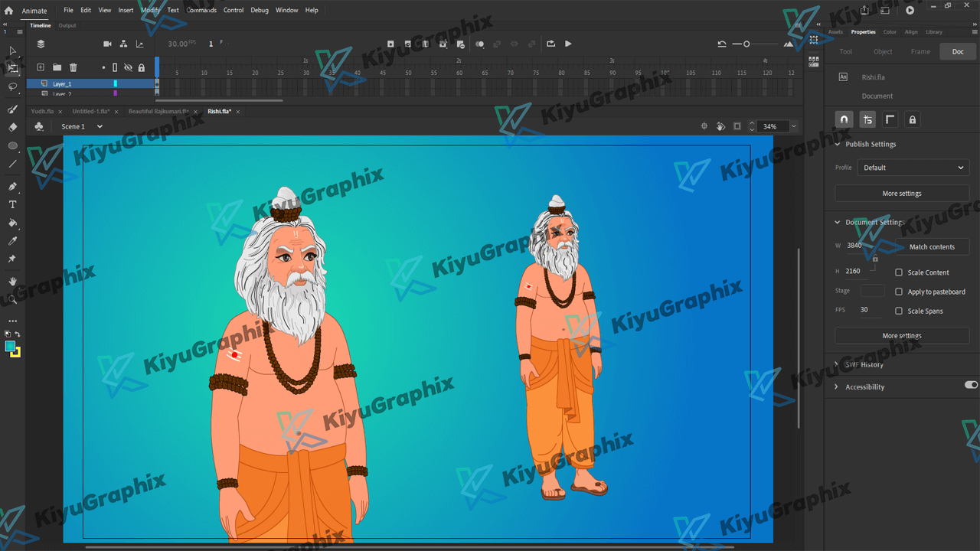
Task: Switch to the Frame properties tab
Action: [920, 51]
